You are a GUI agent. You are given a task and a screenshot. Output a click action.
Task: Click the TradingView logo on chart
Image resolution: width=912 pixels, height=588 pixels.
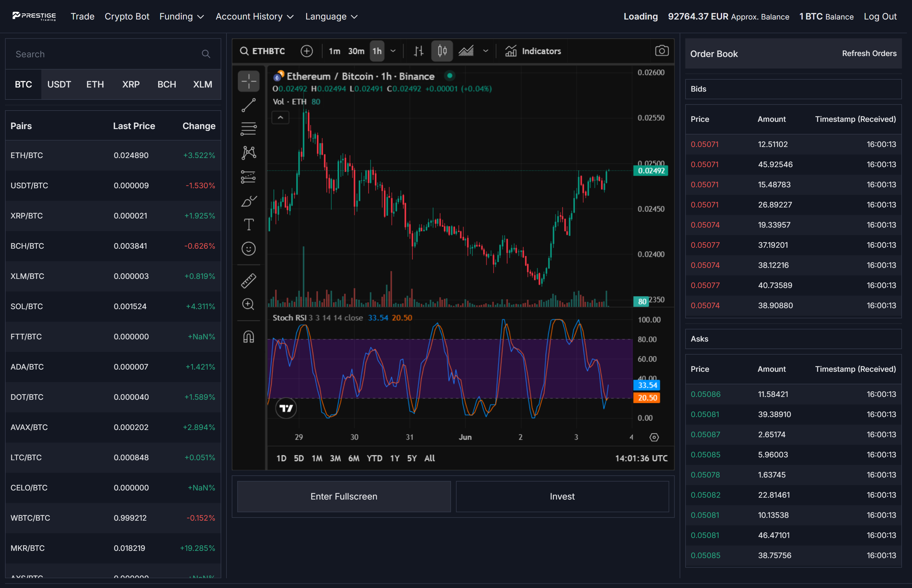click(286, 408)
